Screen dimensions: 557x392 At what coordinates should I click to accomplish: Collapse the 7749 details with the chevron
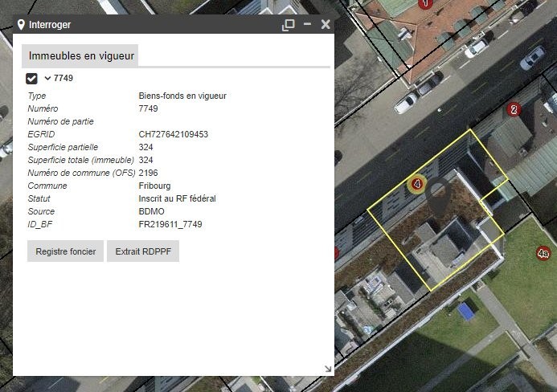[47, 78]
